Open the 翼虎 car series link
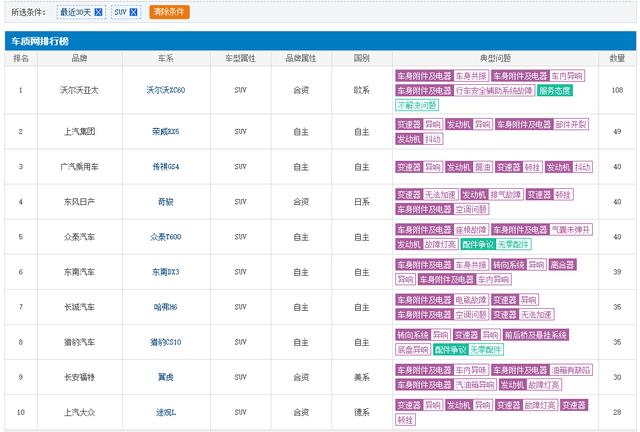 (x=166, y=377)
